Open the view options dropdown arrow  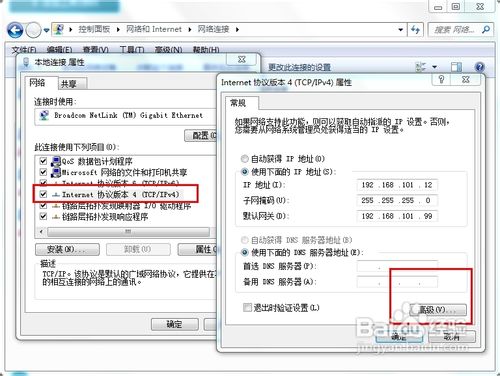435,67
